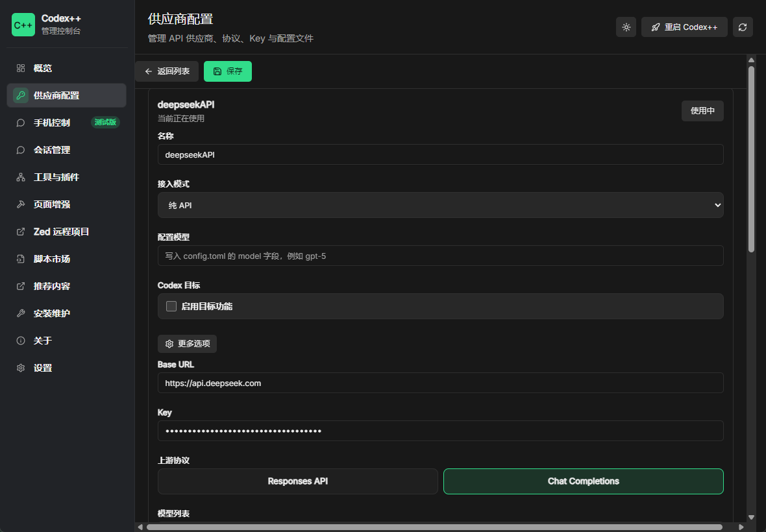Click the external link icon beside Zed 远程项目
Image resolution: width=766 pixels, height=532 pixels.
21,232
